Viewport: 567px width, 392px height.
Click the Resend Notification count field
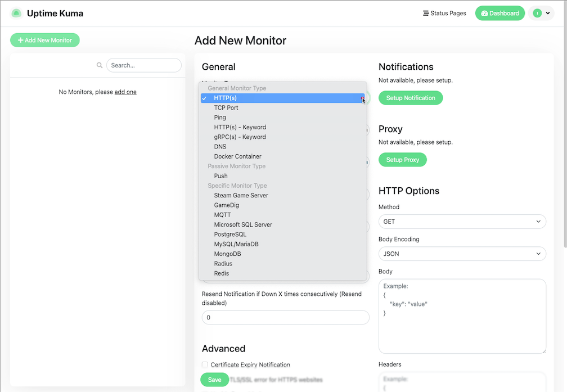[x=286, y=318]
